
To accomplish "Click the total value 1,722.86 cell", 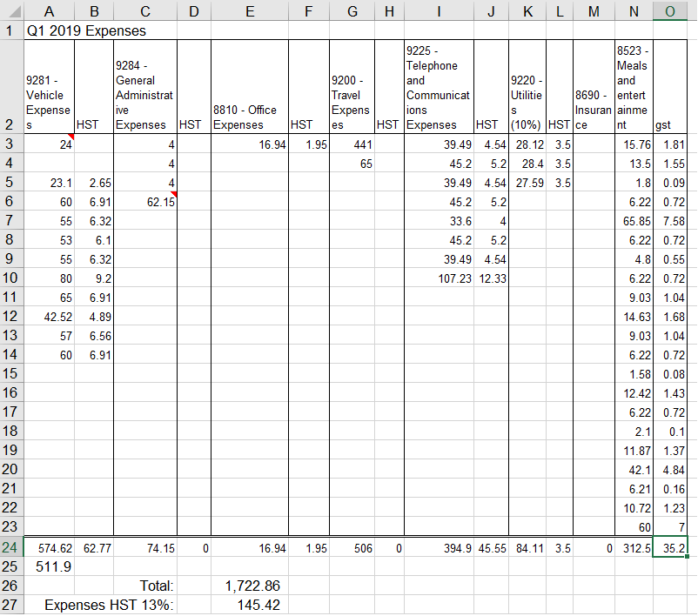I will [x=249, y=586].
